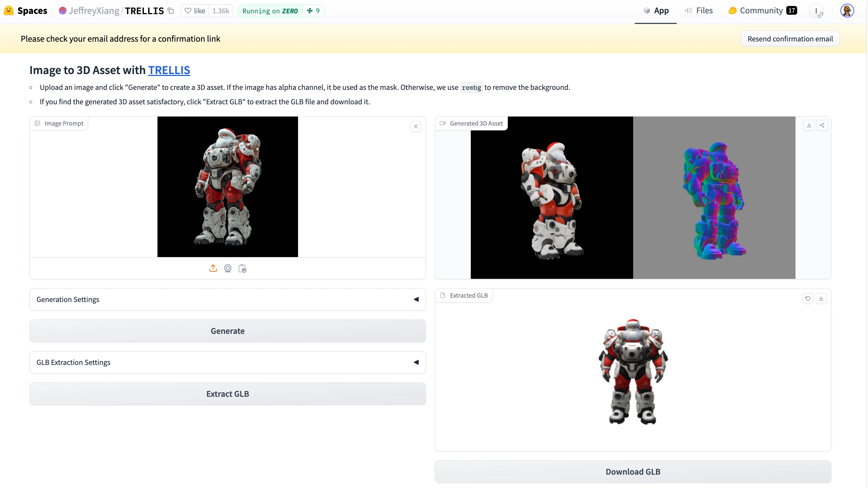868x488 pixels.
Task: Open the Community tab
Action: [x=763, y=11]
